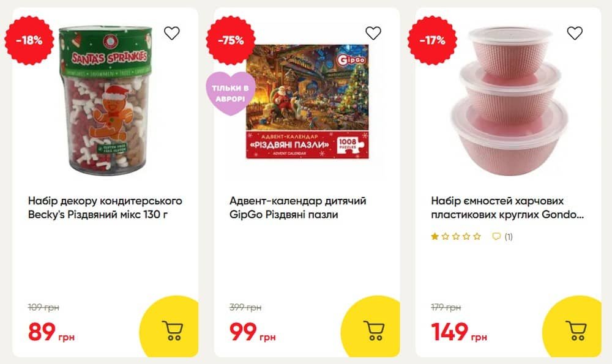Click the -18% discount badge
Image resolution: width=612 pixels, height=364 pixels.
pos(29,40)
